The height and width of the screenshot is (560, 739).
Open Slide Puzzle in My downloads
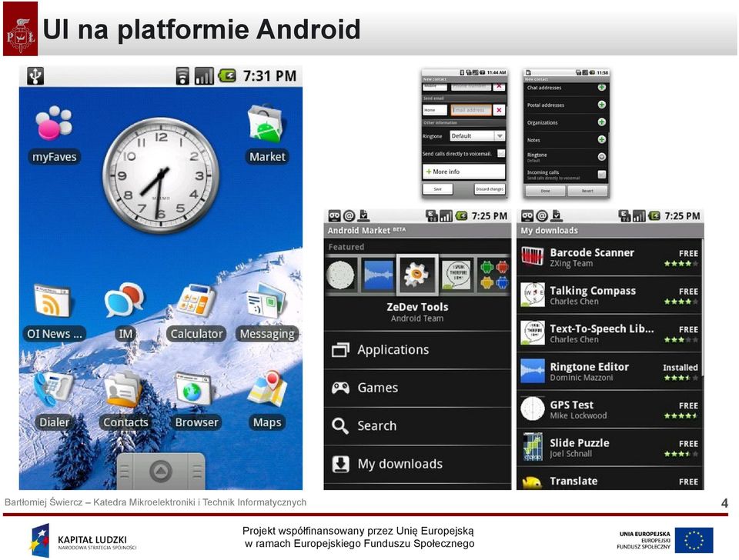610,448
